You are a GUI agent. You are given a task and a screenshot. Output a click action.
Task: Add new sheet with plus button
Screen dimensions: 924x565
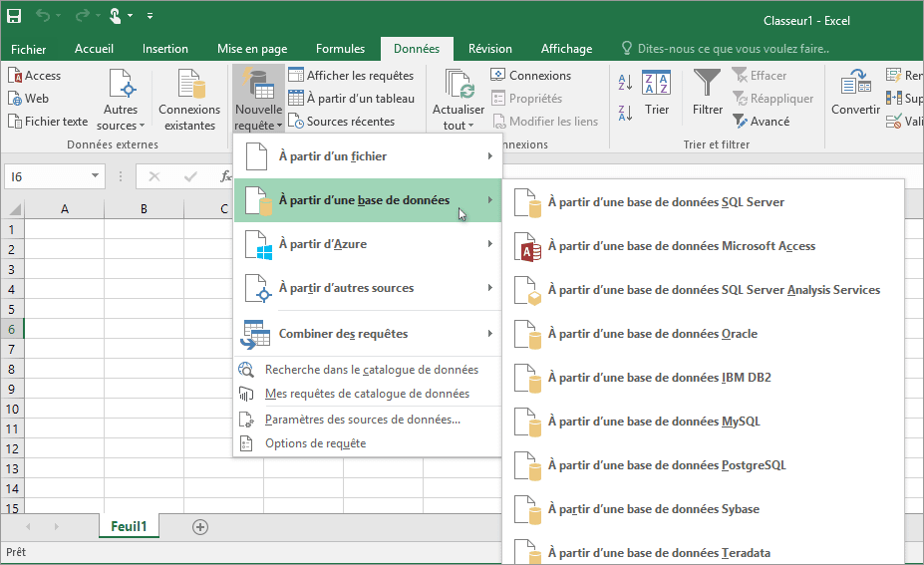point(200,527)
